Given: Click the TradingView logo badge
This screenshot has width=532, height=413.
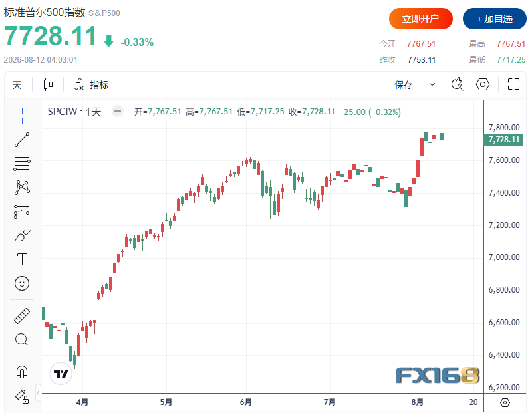Looking at the screenshot, I should (61, 374).
